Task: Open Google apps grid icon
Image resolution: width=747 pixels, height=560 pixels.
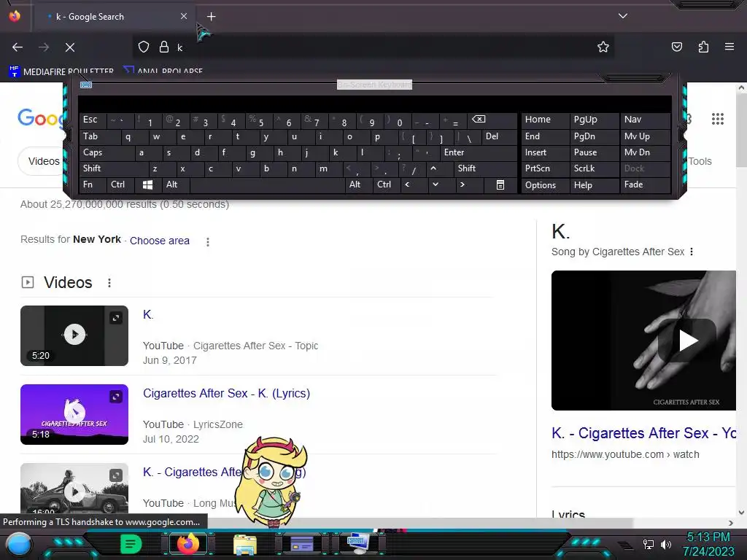Action: pos(718,119)
